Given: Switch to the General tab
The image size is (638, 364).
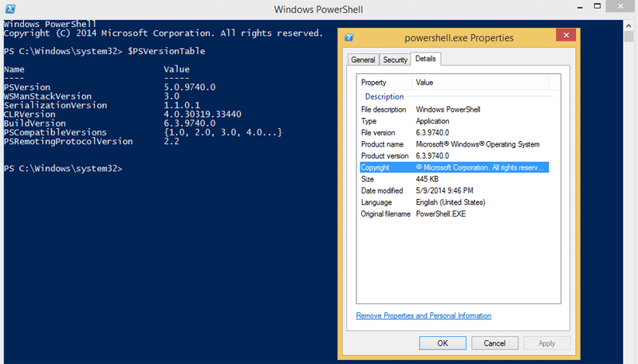Looking at the screenshot, I should pyautogui.click(x=363, y=60).
